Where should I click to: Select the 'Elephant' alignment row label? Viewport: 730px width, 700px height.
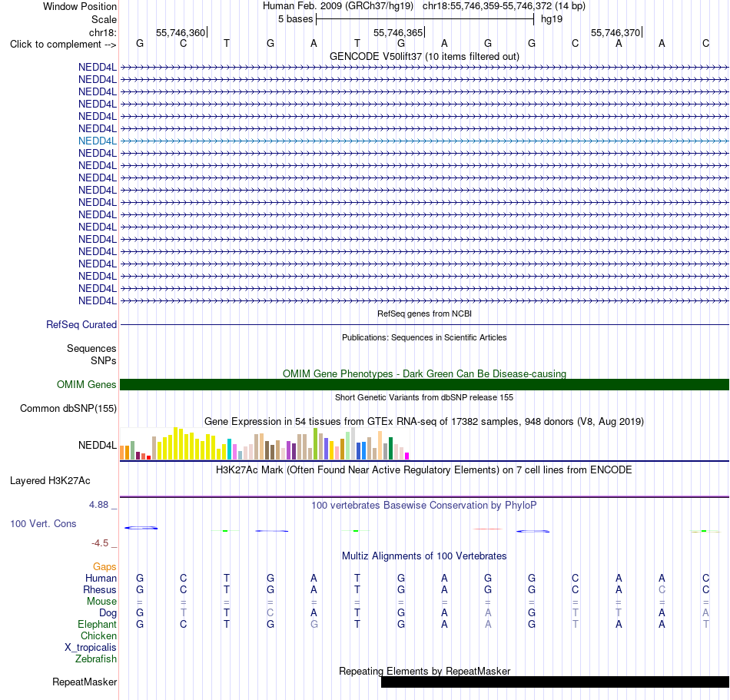tap(97, 624)
